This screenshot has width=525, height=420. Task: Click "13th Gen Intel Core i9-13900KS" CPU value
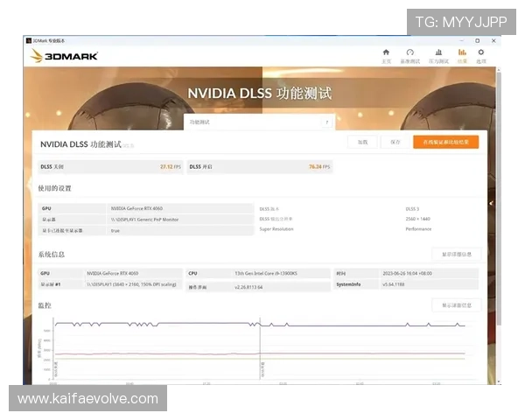click(x=266, y=274)
